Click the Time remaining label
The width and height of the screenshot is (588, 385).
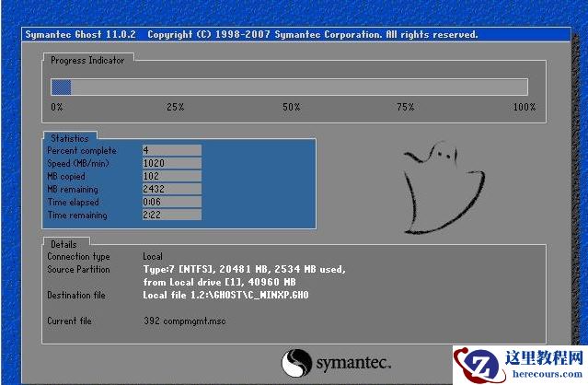77,215
